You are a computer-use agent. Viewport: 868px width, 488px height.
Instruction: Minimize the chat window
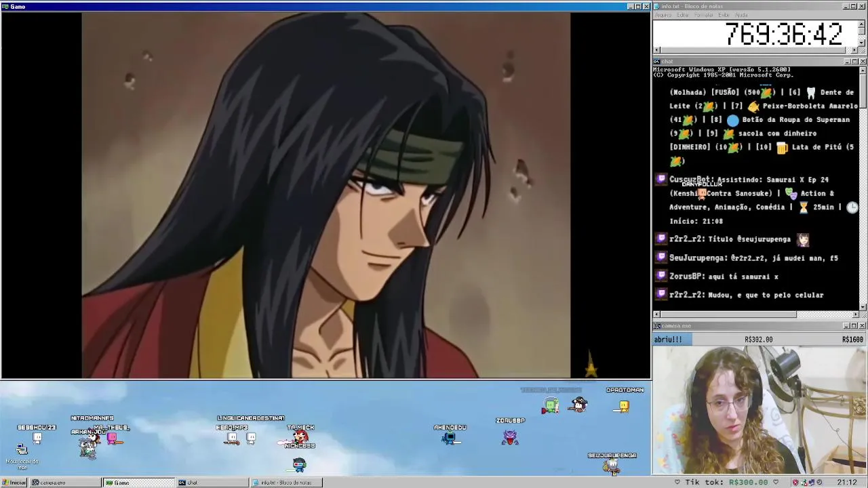(x=846, y=62)
